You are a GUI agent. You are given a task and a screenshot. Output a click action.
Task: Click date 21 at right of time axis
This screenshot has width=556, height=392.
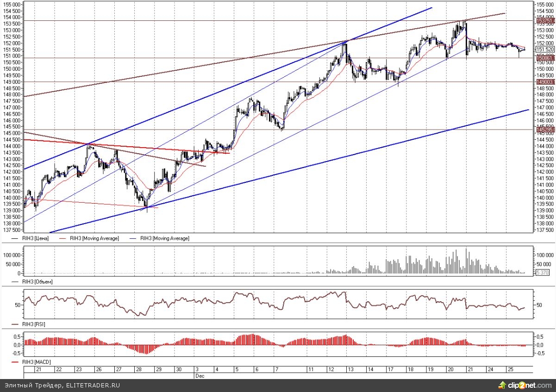tap(470, 370)
